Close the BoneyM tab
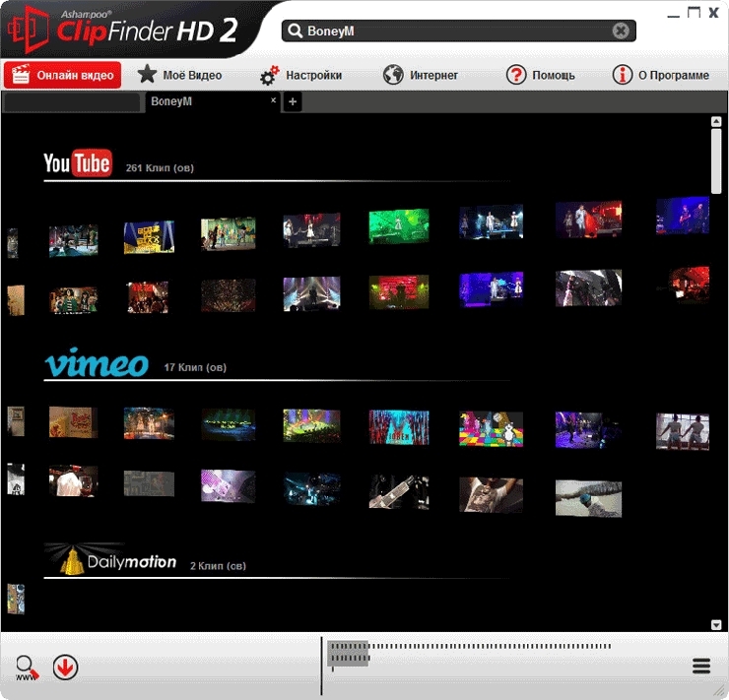This screenshot has width=729, height=700. tap(274, 99)
